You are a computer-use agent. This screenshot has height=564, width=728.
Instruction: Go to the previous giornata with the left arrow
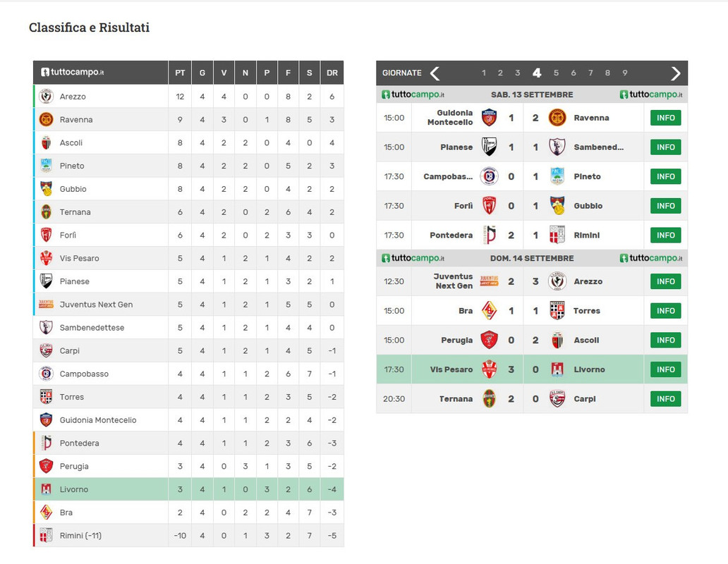435,73
